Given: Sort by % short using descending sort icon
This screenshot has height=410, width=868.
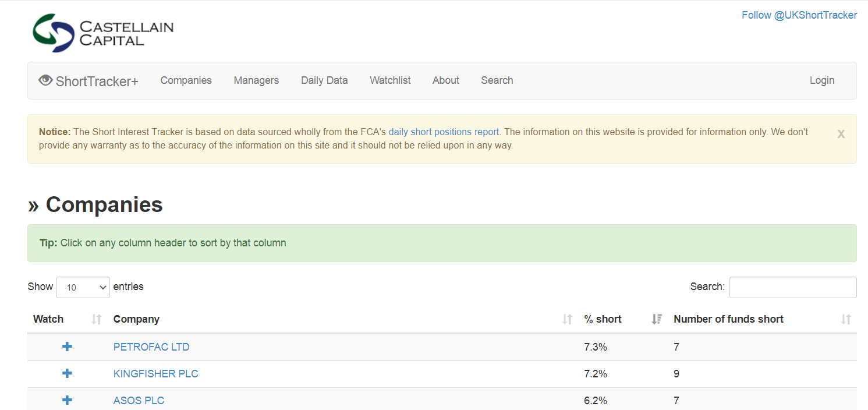Looking at the screenshot, I should coord(657,319).
